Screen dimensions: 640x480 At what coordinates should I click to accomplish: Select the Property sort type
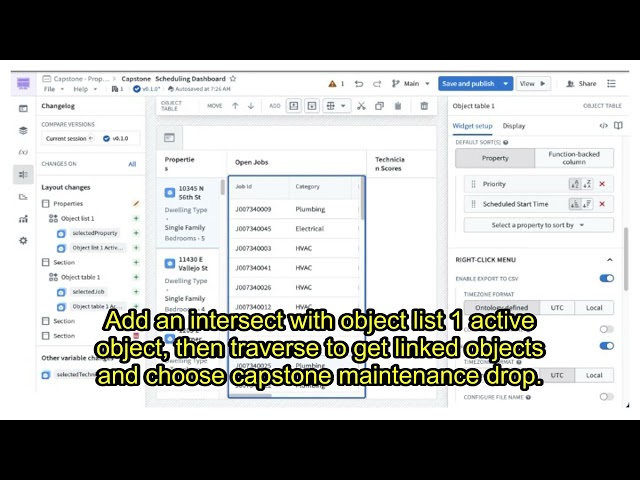click(495, 158)
